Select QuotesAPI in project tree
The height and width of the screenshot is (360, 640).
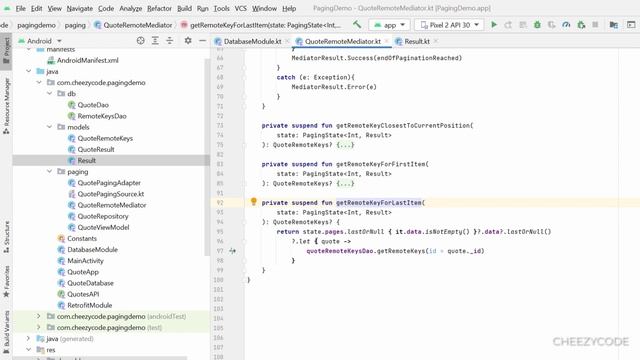point(83,294)
